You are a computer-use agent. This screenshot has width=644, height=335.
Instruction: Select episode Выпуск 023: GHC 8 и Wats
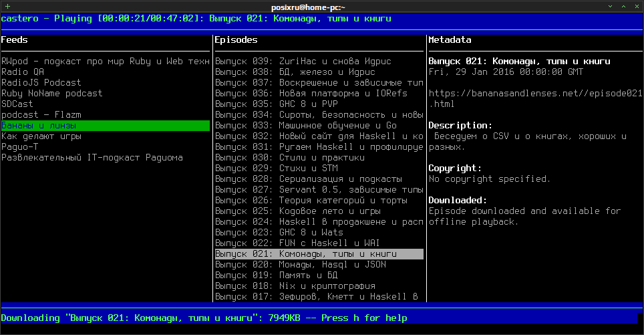[x=279, y=232]
